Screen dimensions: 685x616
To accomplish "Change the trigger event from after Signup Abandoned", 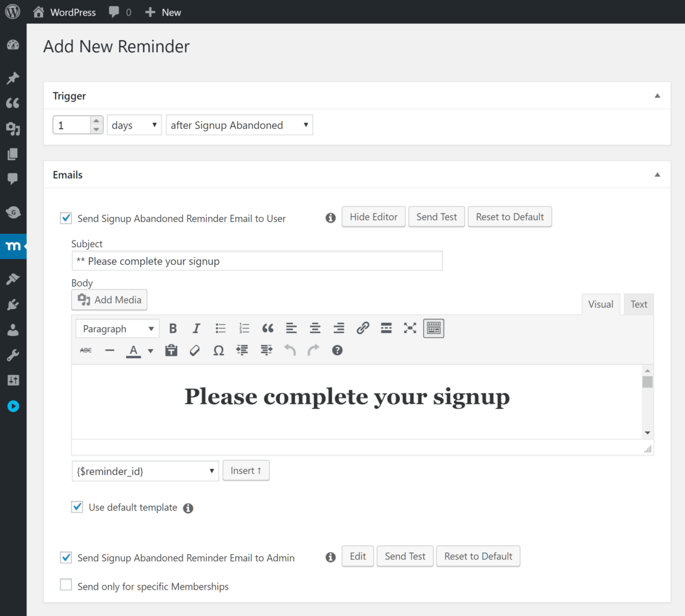I will pos(239,124).
